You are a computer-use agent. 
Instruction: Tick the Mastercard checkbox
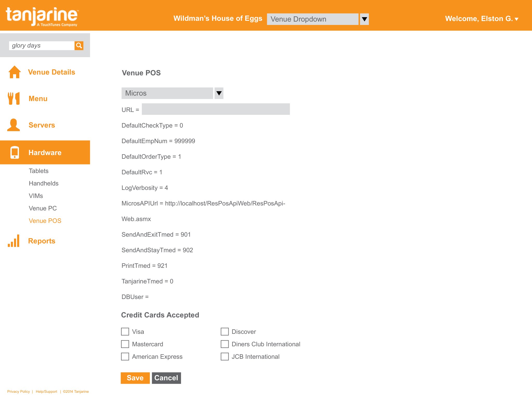point(125,344)
